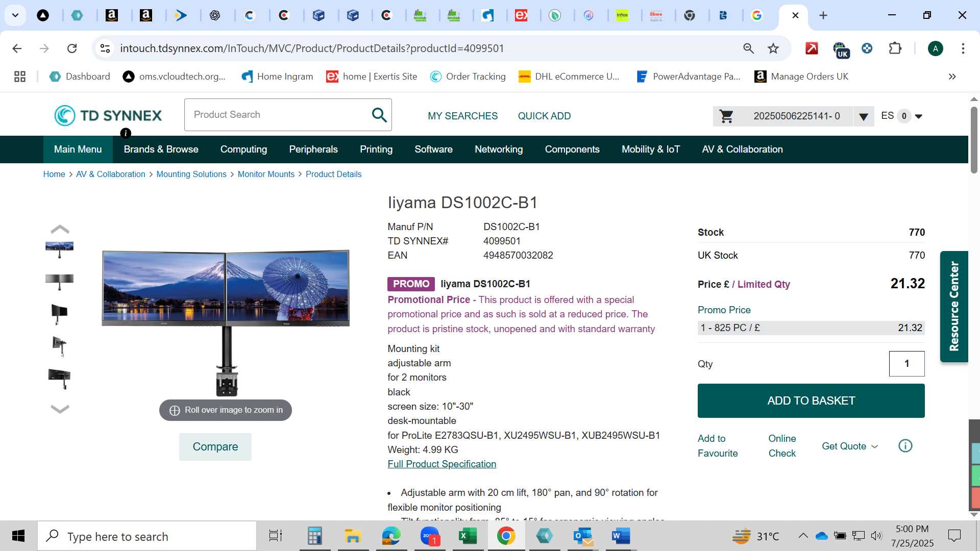Open Calculator from the taskbar

[314, 536]
